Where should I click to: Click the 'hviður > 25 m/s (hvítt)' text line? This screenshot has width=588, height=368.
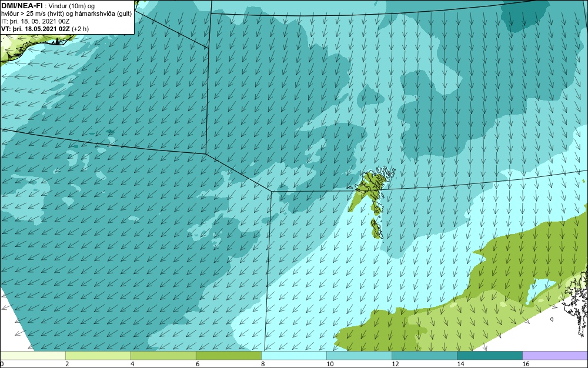click(66, 14)
